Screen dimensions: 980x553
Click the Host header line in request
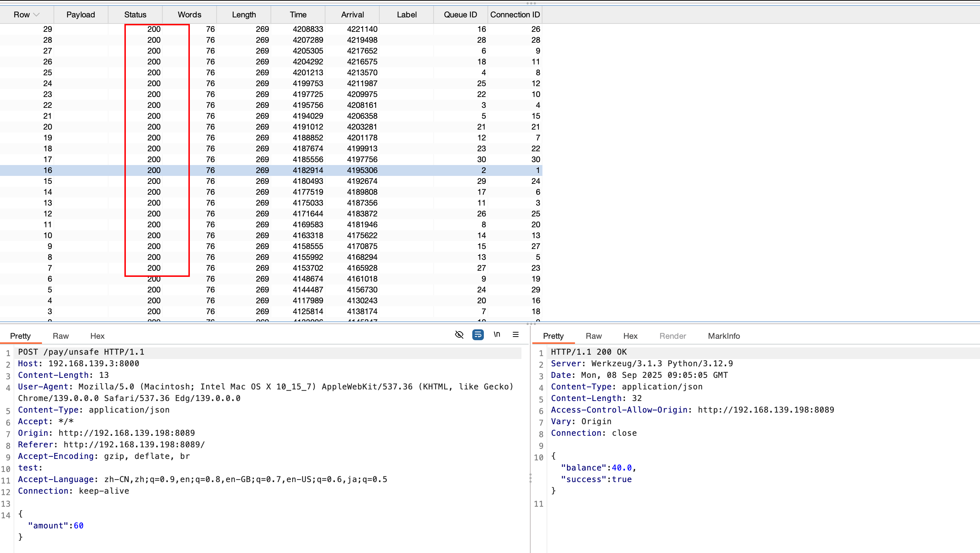pos(78,364)
